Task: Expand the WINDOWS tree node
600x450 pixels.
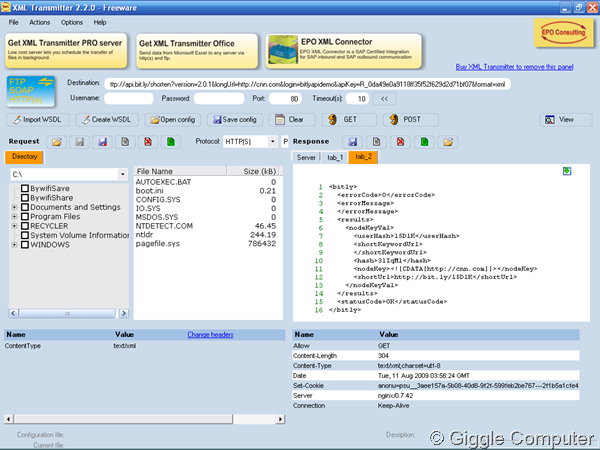Action: coord(14,245)
